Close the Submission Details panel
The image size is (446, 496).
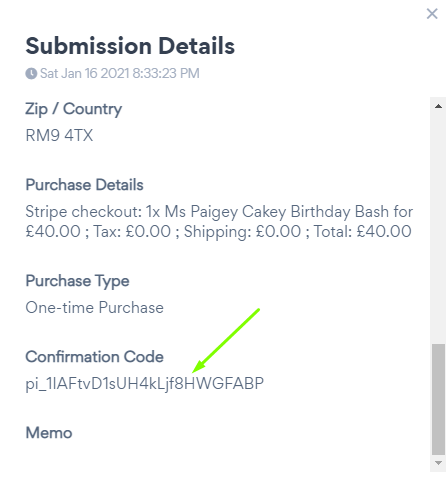coord(432,14)
